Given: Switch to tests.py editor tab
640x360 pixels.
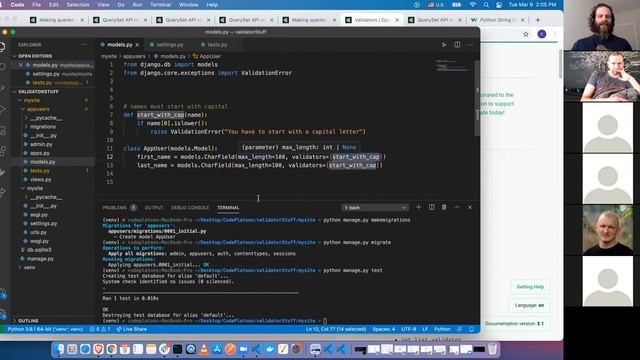Looking at the screenshot, I should point(217,44).
